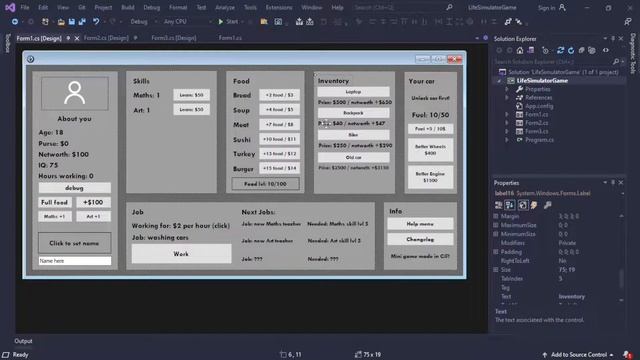Switch to the Form2.cs [Design] tab

coord(106,38)
